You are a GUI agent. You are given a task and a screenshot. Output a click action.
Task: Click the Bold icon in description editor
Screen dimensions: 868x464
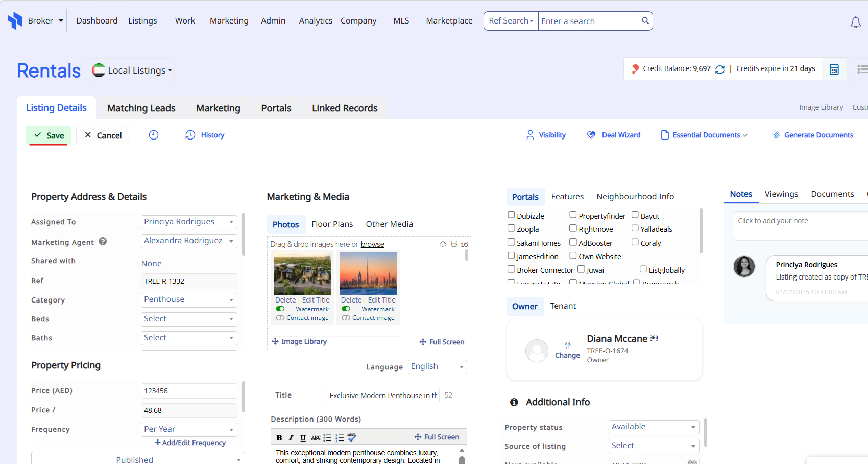click(279, 438)
